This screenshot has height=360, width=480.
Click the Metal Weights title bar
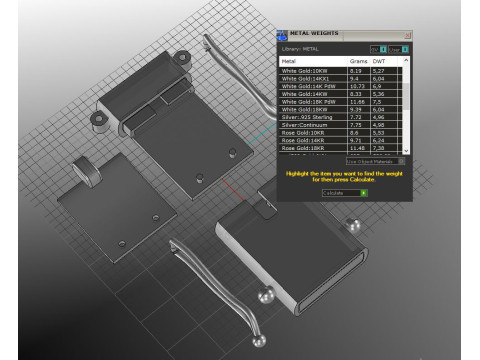(x=345, y=35)
